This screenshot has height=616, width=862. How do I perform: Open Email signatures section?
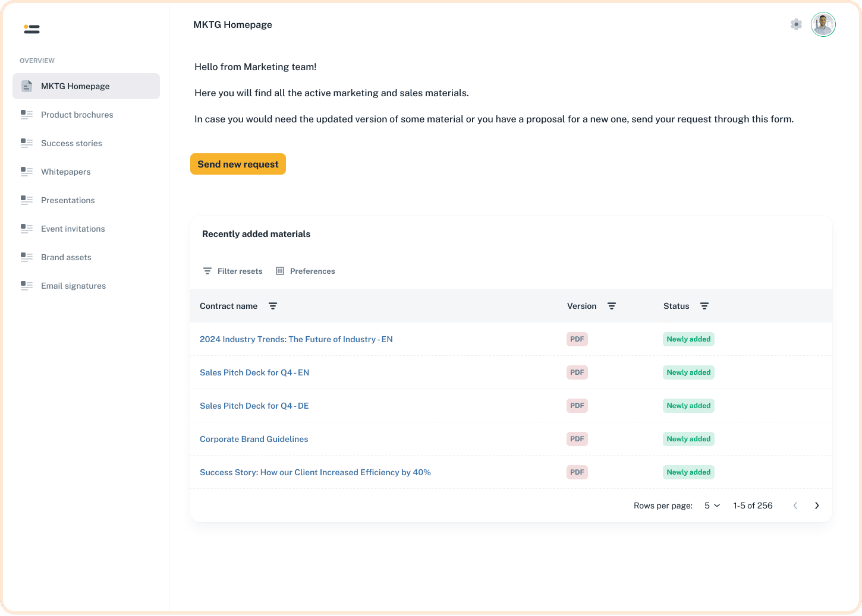(x=86, y=286)
